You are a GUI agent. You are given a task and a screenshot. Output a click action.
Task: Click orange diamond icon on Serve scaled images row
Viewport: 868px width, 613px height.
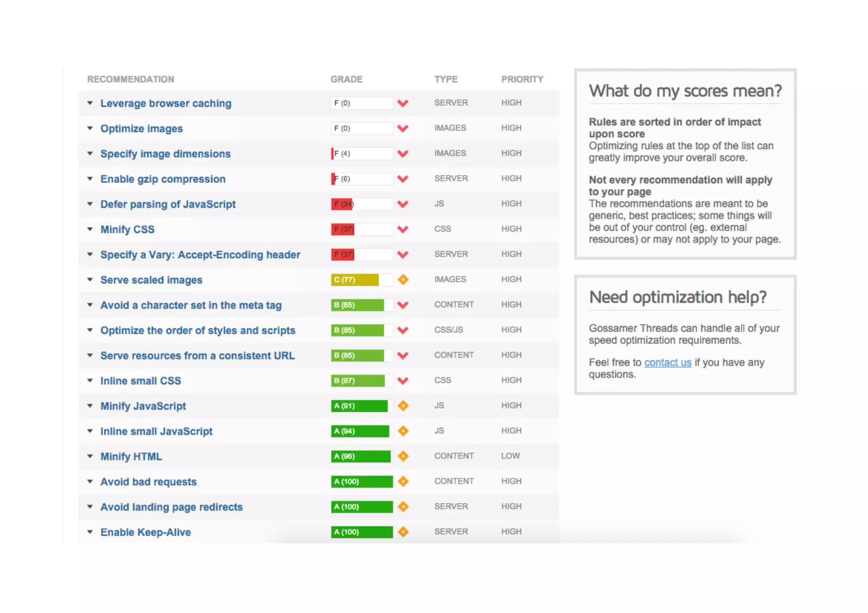pos(403,280)
